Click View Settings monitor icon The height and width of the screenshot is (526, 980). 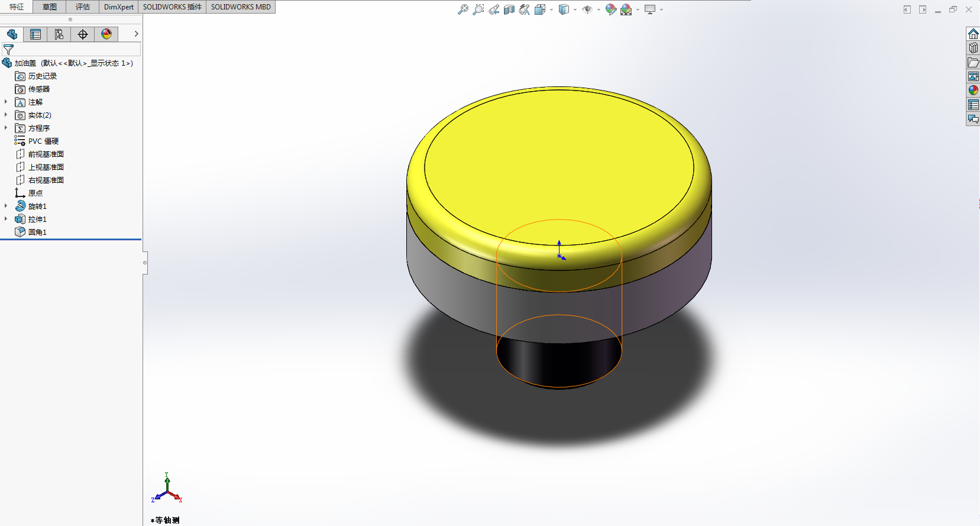tap(650, 9)
